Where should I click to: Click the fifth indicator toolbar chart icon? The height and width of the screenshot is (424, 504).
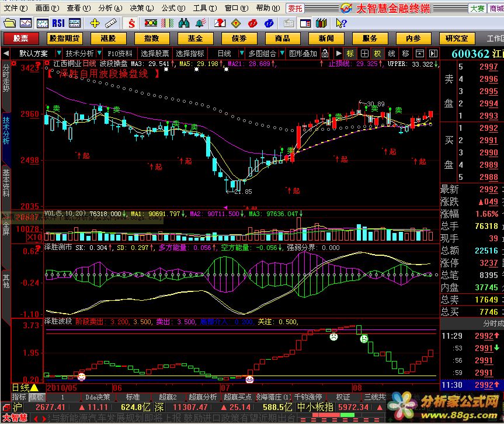[75, 23]
